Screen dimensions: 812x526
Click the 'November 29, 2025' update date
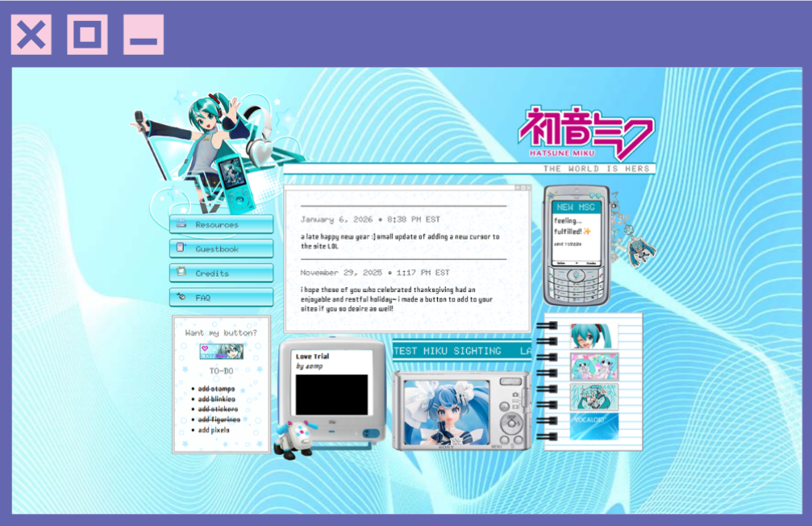click(x=341, y=272)
